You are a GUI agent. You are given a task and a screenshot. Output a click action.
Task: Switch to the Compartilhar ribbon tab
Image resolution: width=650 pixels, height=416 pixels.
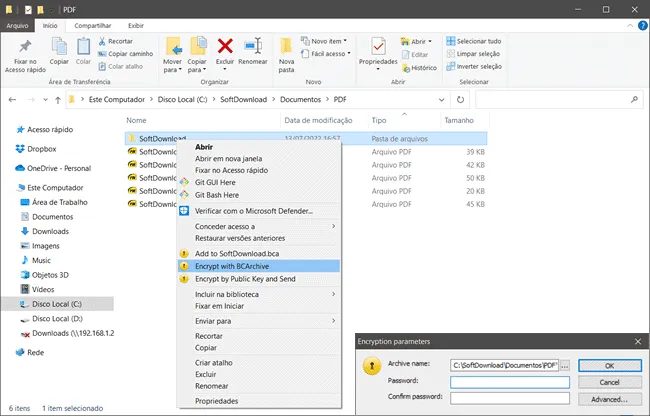92,26
